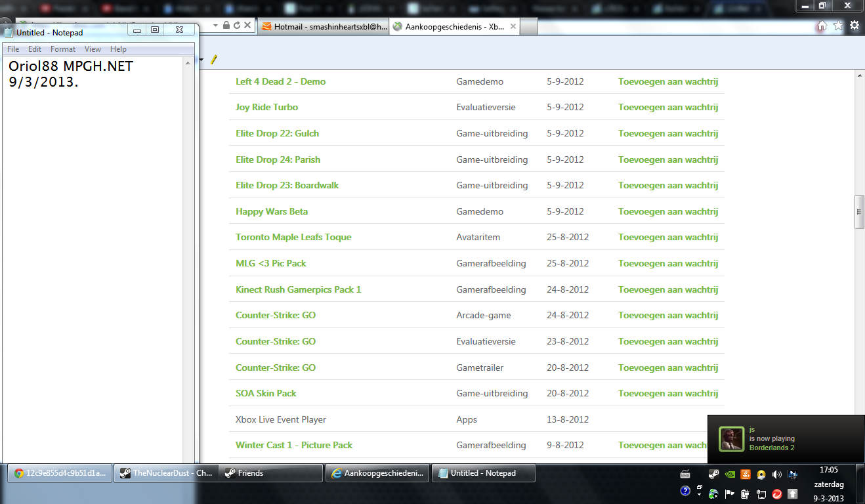Click the orange Java icon in the tray
Image resolution: width=865 pixels, height=504 pixels.
pyautogui.click(x=746, y=474)
